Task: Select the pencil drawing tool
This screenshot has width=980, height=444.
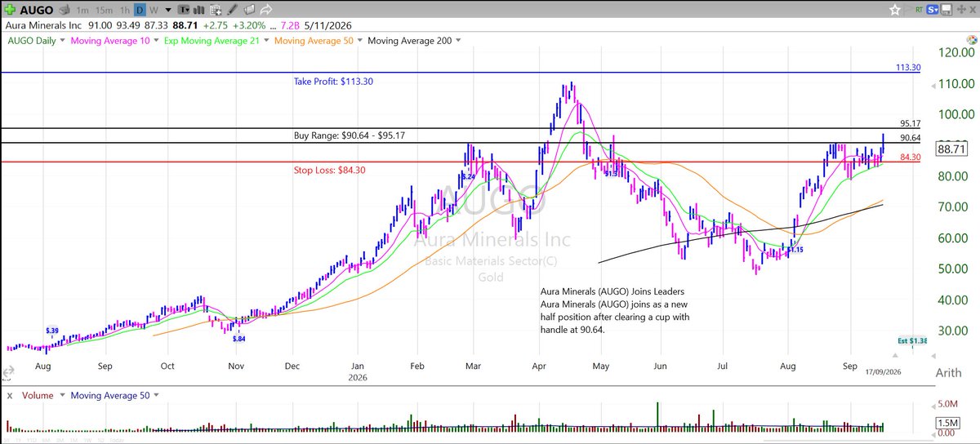Action: [232, 11]
